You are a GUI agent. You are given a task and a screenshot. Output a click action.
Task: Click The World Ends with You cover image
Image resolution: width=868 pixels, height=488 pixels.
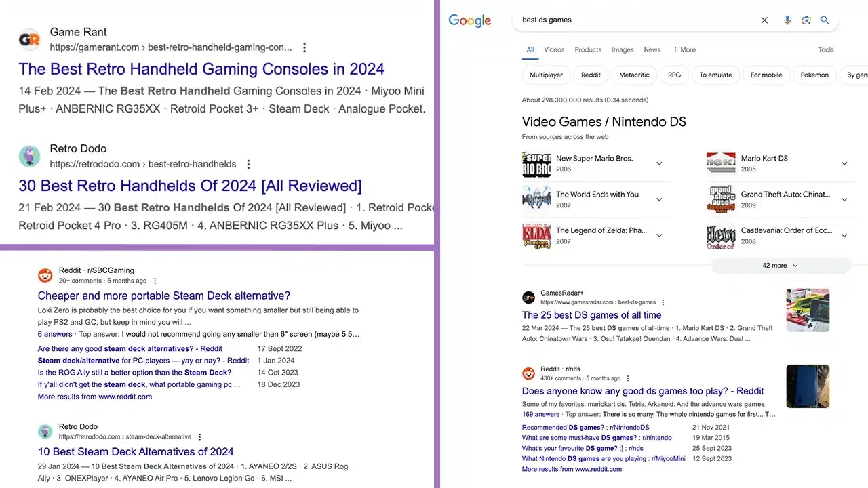pos(536,199)
